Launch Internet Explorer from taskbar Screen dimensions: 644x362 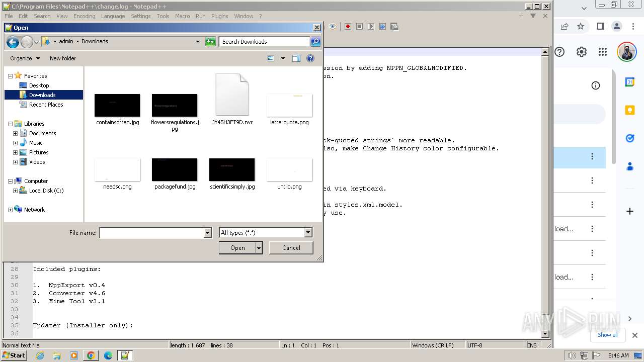pyautogui.click(x=40, y=355)
